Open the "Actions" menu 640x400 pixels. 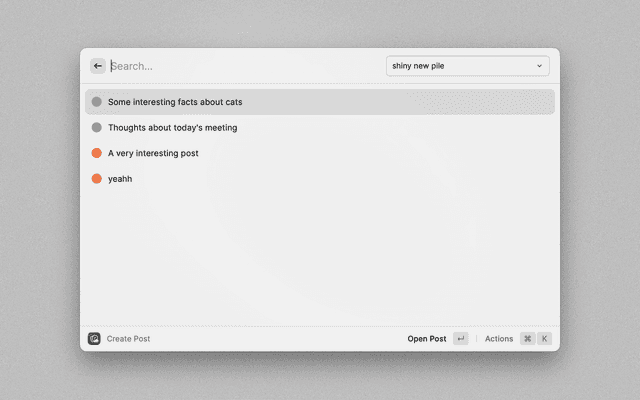click(498, 339)
